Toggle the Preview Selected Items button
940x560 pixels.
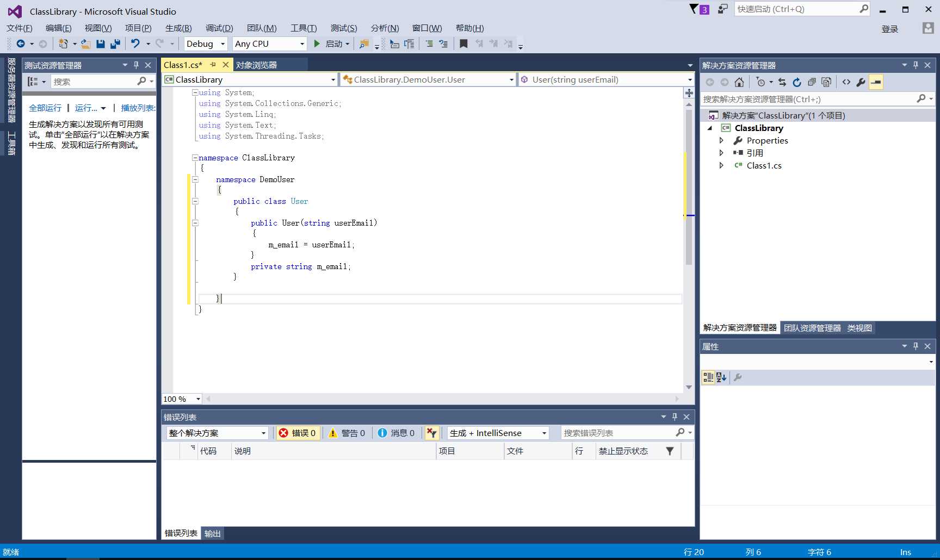point(876,82)
